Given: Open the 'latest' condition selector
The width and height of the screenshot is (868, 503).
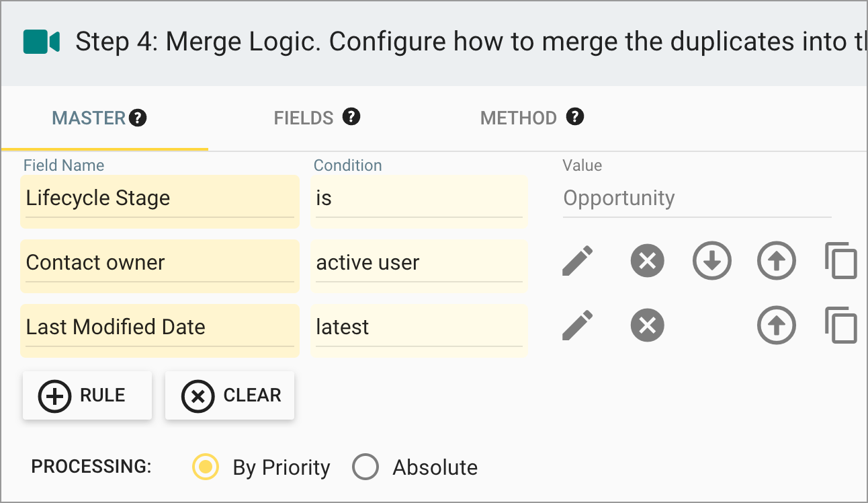Looking at the screenshot, I should (419, 330).
